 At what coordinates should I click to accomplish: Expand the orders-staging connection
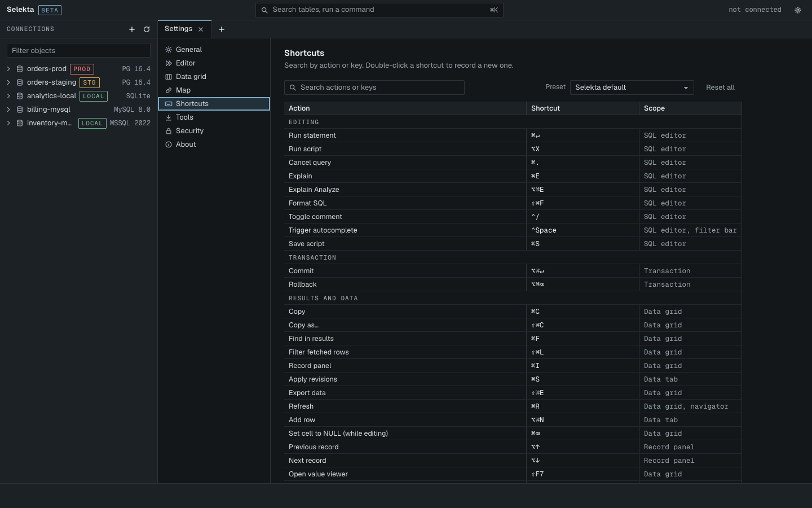[x=8, y=82]
